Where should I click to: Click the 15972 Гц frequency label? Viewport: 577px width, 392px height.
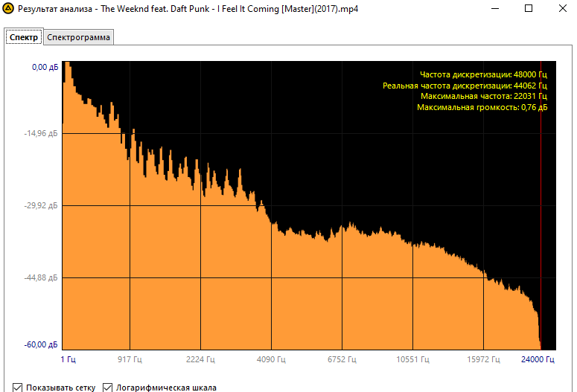[x=483, y=359]
